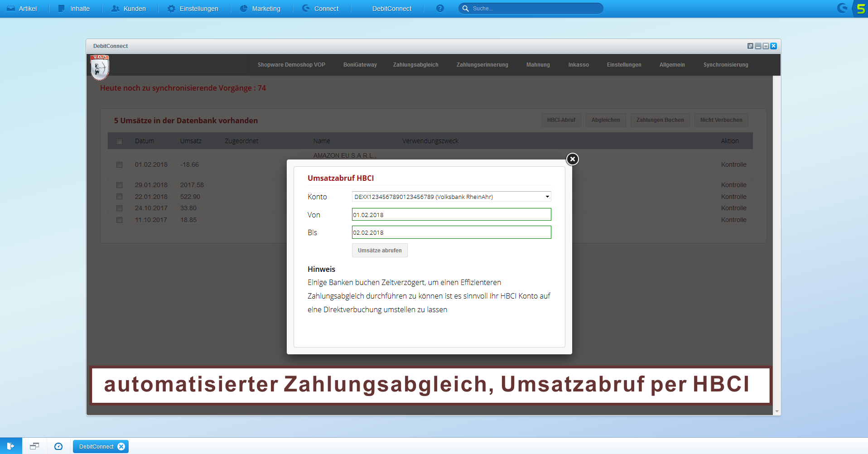Open the Inkasso tab
This screenshot has height=454, width=868.
click(579, 65)
